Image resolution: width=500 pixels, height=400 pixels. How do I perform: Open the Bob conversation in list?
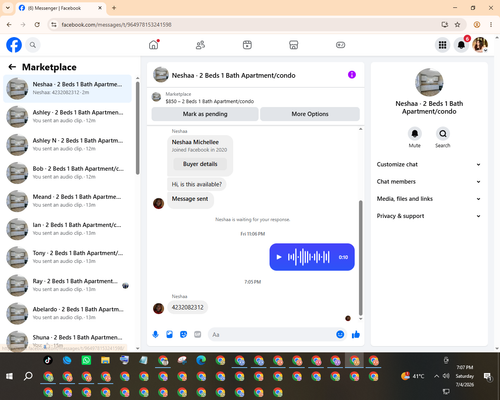pos(67,173)
